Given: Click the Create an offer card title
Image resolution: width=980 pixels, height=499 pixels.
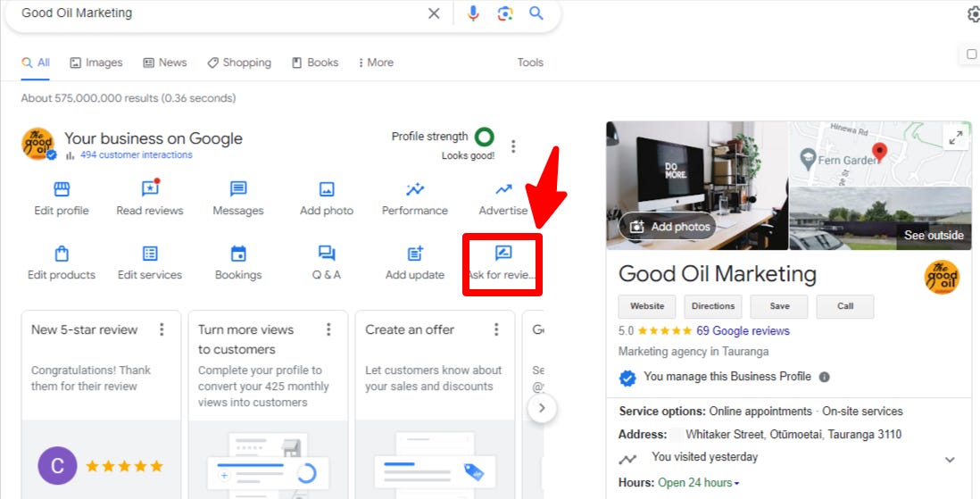Looking at the screenshot, I should (x=410, y=329).
